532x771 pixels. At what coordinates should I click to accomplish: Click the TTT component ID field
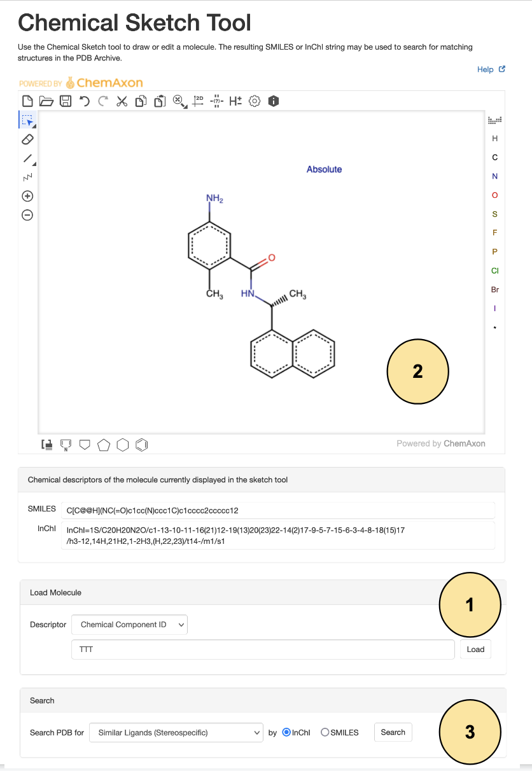point(263,649)
